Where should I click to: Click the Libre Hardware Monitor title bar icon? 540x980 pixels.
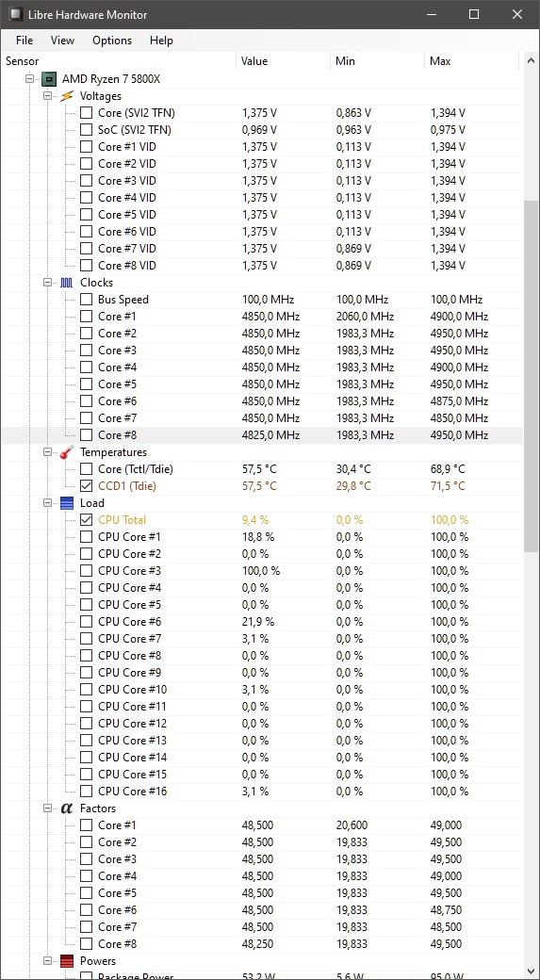point(16,14)
